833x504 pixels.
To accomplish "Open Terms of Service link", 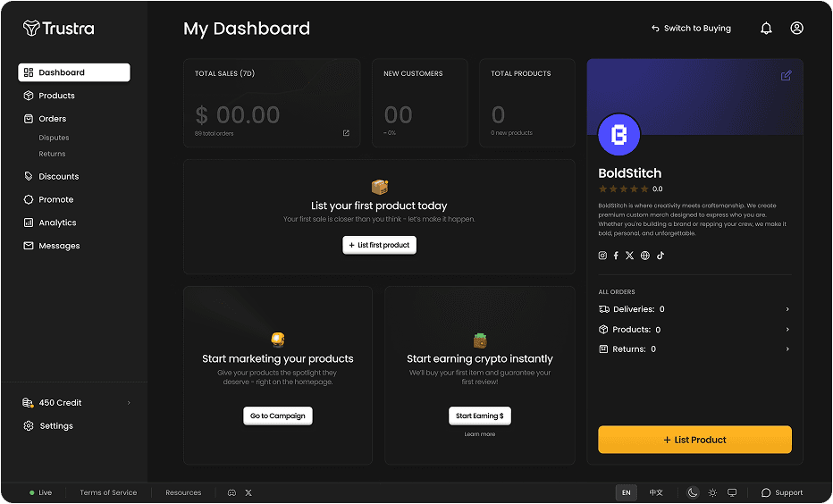I will click(108, 493).
